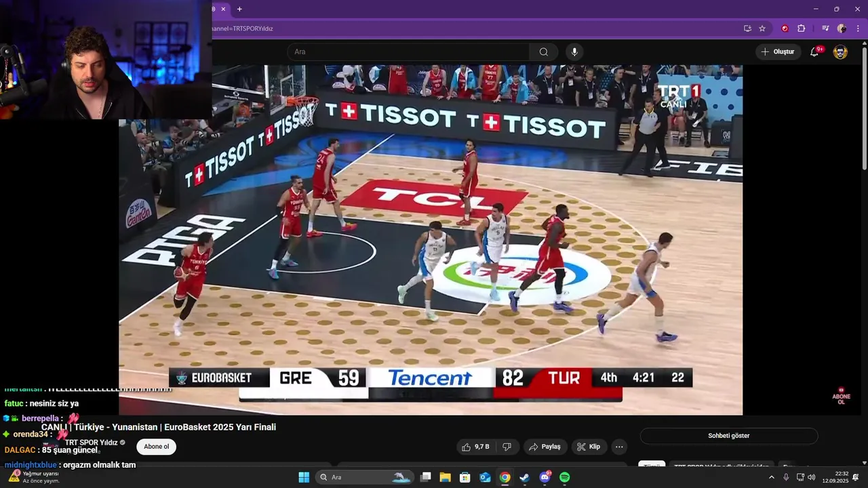The image size is (868, 488).
Task: Type in the YouTube Ara search field
Action: click(408, 52)
